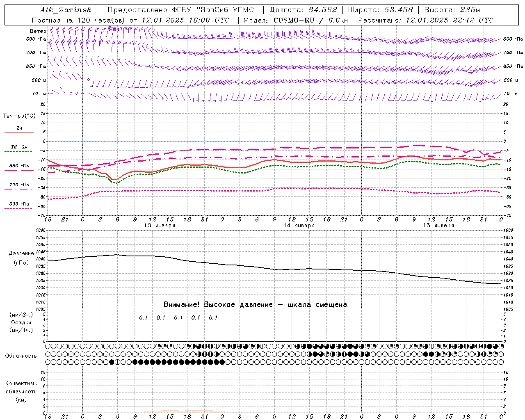The image size is (525, 420).
Task: Click the blue 2м temperature legend entry
Action: 19,130
